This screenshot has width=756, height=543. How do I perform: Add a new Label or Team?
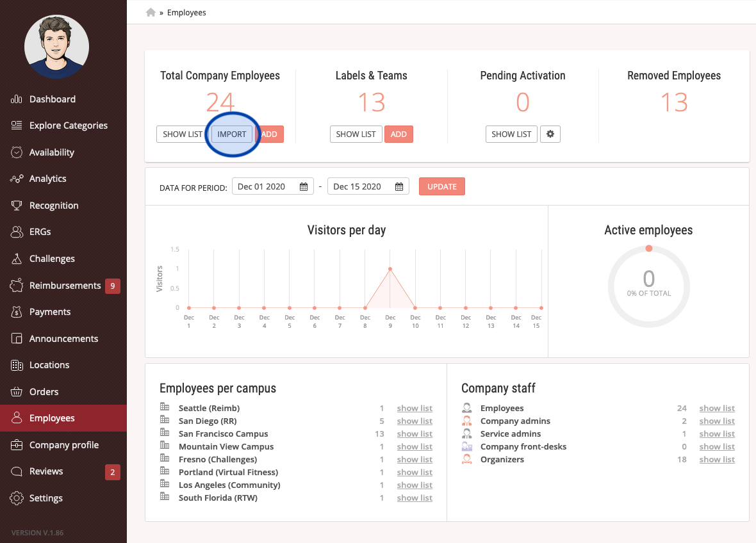pos(399,134)
